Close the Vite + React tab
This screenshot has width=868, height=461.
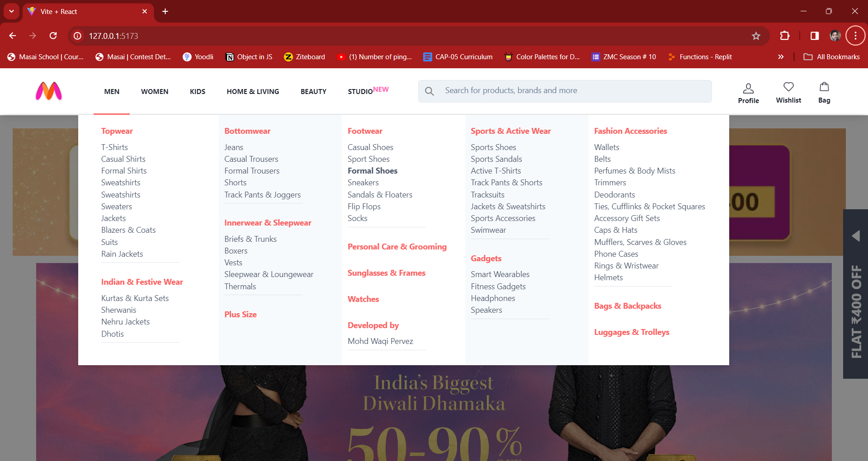(x=145, y=11)
